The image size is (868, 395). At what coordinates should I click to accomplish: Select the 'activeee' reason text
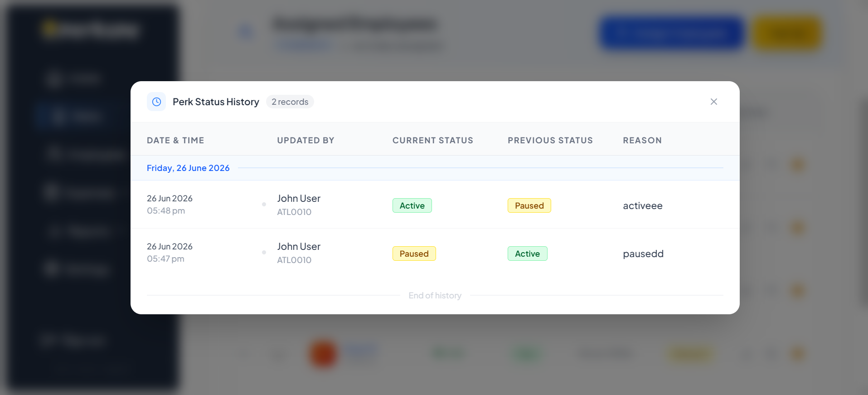643,206
